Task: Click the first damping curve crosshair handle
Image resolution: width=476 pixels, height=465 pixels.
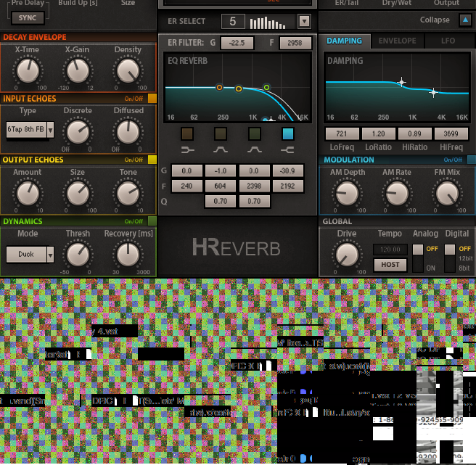Action: pos(402,82)
